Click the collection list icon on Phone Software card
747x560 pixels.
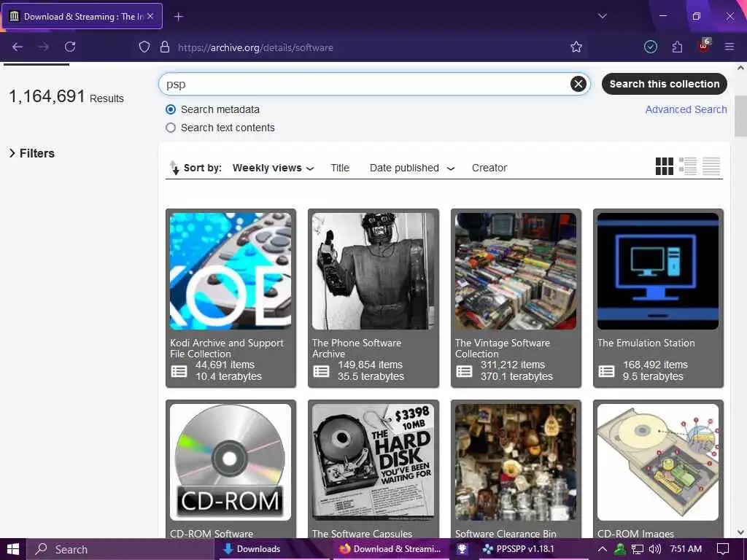(321, 371)
